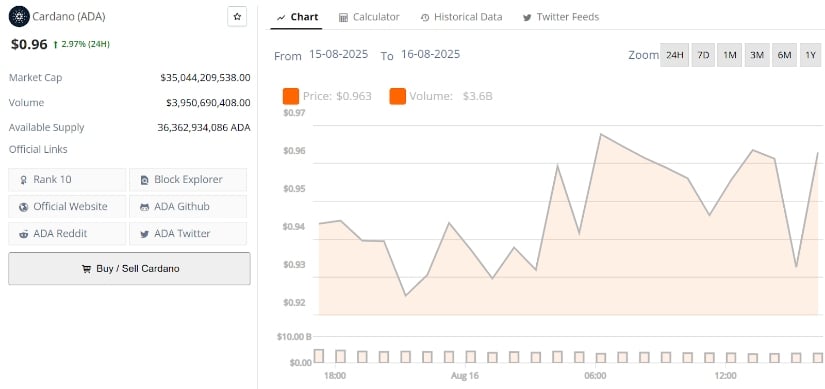This screenshot has height=389, width=825.
Task: Open the Rank 10 link
Action: tap(67, 179)
